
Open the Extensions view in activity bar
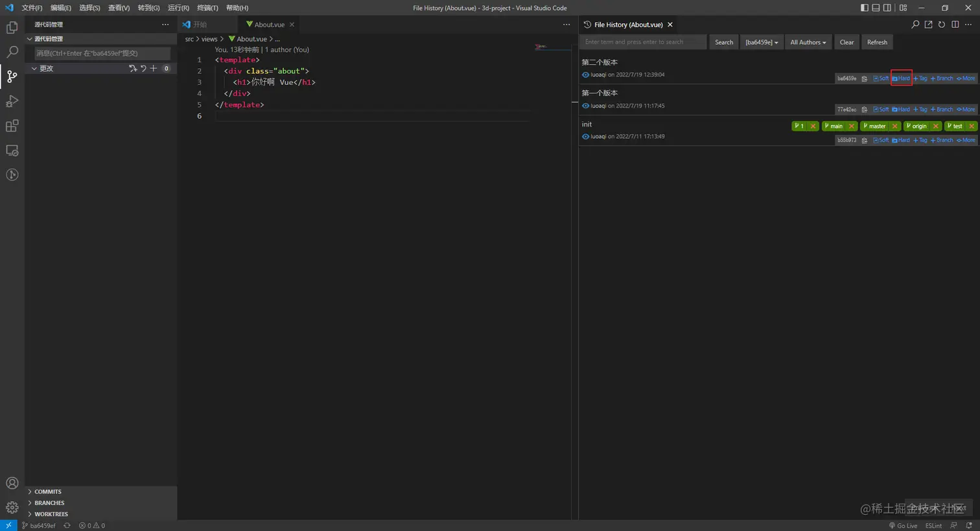pos(12,126)
